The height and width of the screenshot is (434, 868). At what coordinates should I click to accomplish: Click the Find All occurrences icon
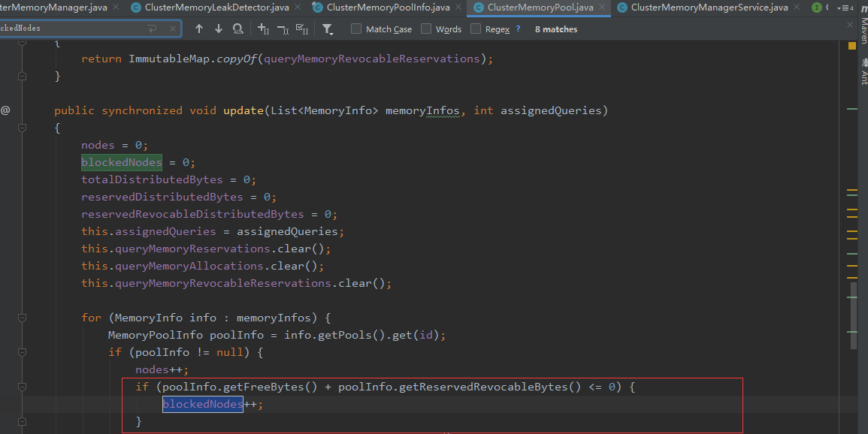click(x=238, y=29)
